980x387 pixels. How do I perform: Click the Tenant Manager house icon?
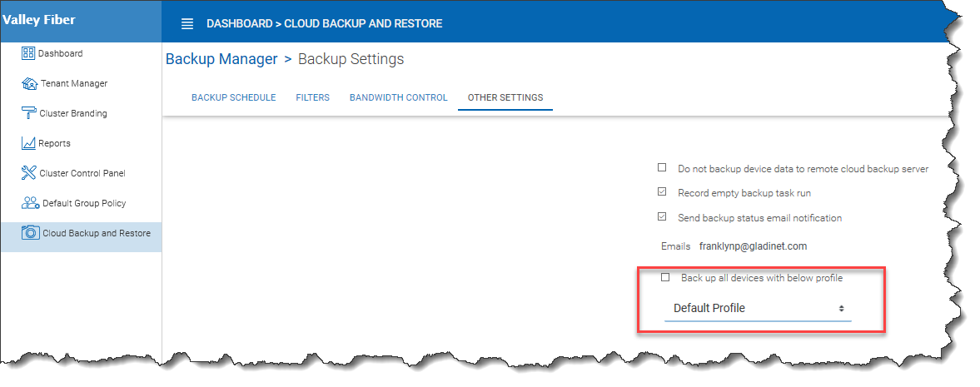(29, 83)
